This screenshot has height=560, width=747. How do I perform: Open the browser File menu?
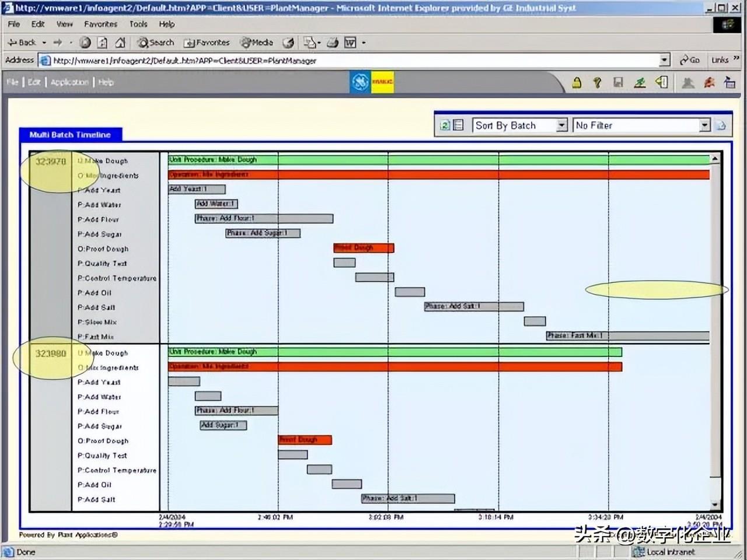tap(13, 24)
